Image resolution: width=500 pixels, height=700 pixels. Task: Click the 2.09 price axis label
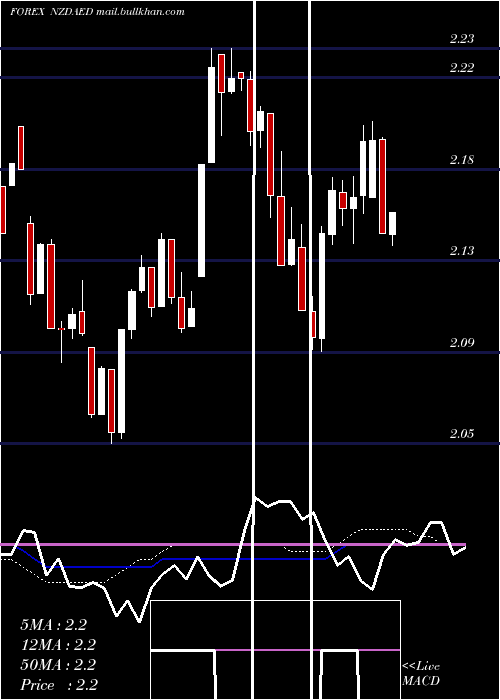pos(462,342)
